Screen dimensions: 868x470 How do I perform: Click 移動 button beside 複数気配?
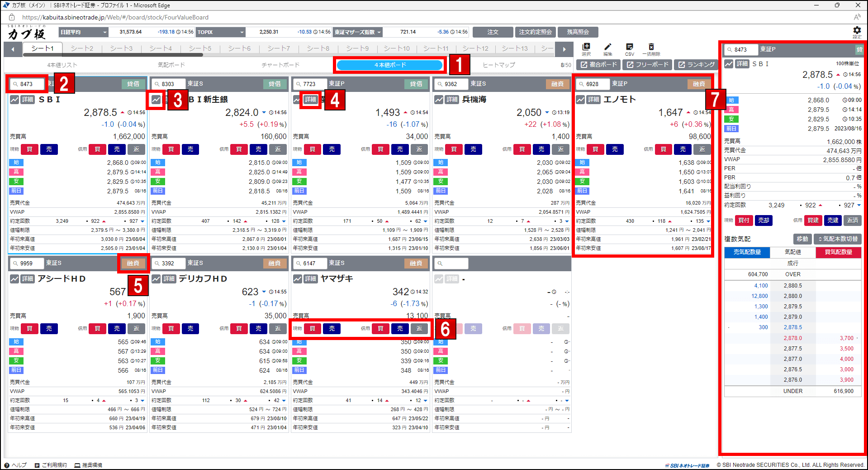802,239
